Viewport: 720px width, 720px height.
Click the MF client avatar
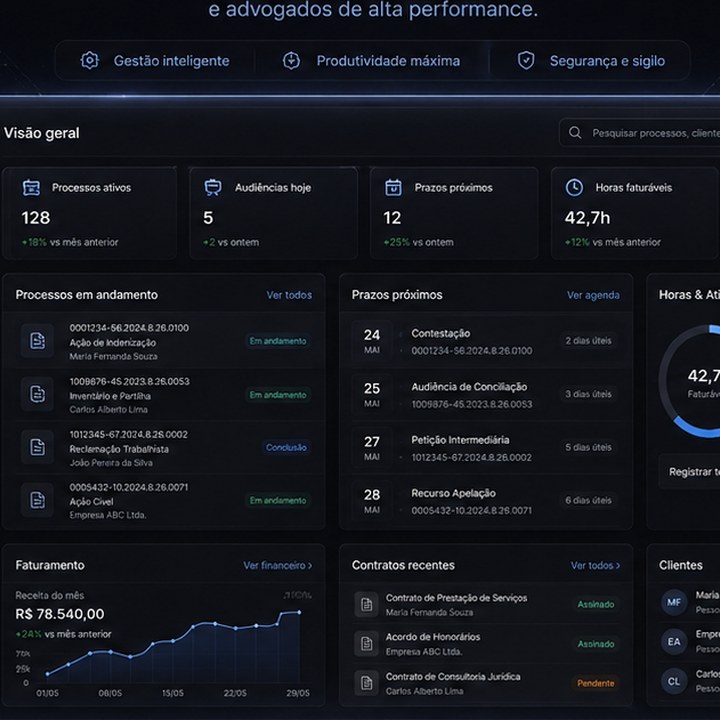coord(674,602)
